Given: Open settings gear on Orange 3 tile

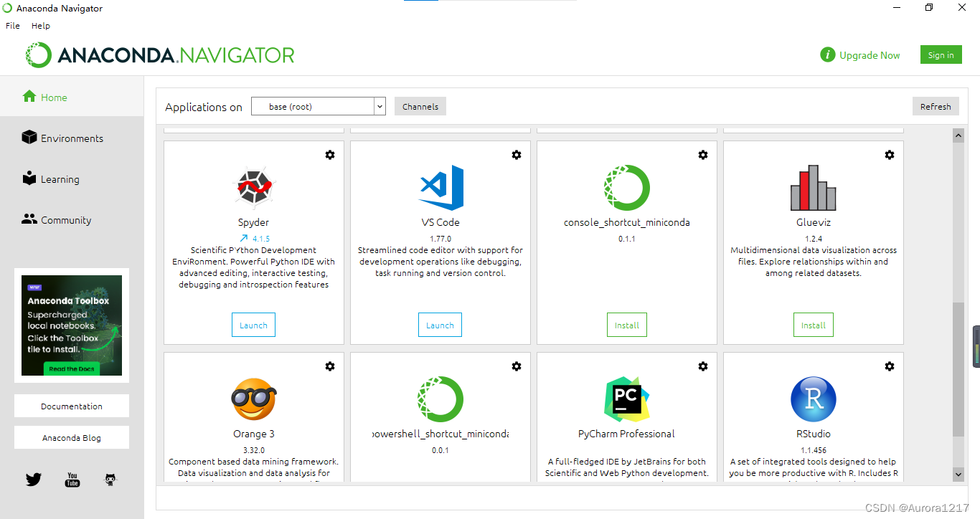Looking at the screenshot, I should coord(330,366).
